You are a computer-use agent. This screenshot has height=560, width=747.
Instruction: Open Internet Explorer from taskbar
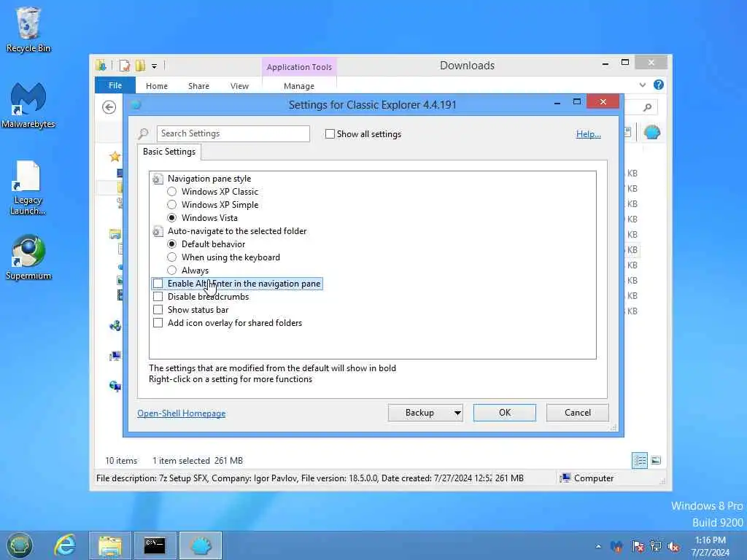point(65,545)
